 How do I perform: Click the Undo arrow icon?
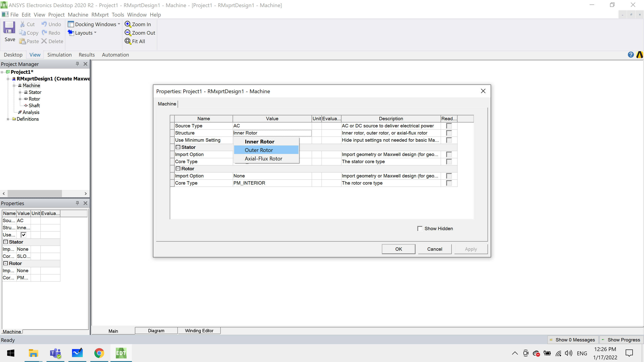click(x=44, y=24)
